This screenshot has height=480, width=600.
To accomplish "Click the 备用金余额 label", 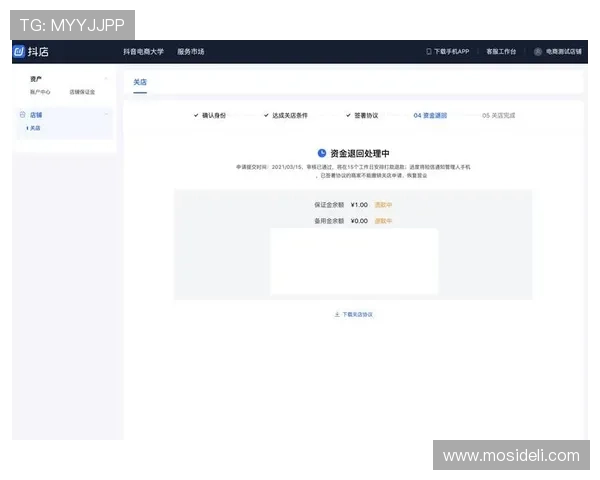I will tap(329, 221).
